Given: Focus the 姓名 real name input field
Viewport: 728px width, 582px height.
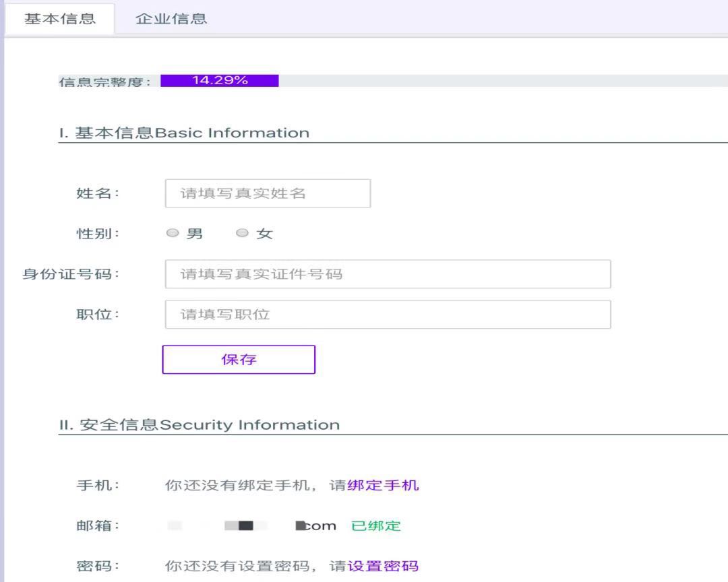Looking at the screenshot, I should [268, 193].
